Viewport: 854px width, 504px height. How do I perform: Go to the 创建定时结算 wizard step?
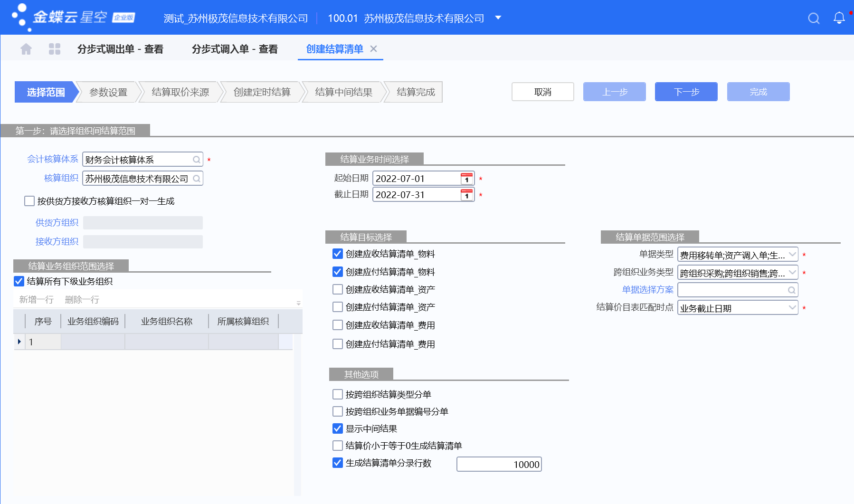(x=262, y=92)
